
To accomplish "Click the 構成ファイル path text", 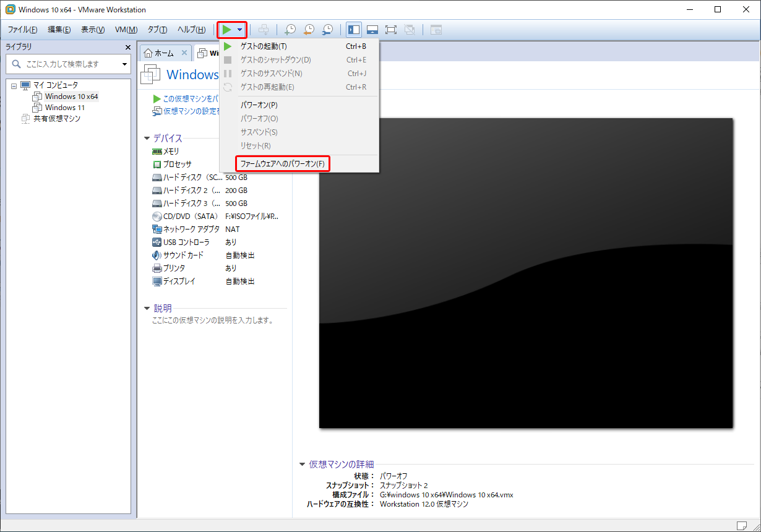I will coord(447,495).
